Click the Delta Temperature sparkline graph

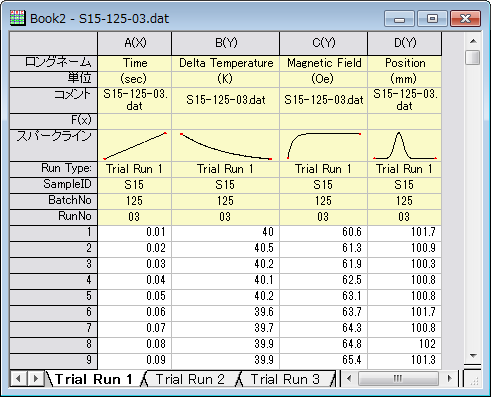pyautogui.click(x=226, y=146)
